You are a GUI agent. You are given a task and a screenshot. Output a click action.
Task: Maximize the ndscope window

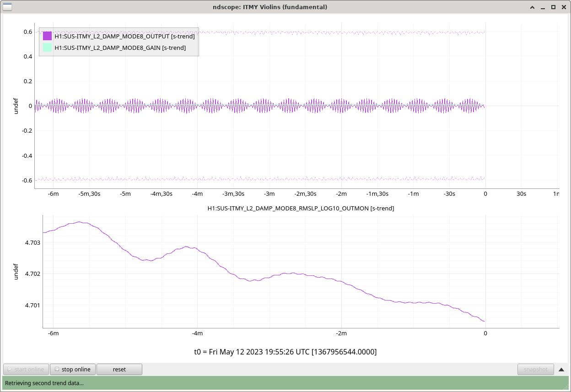[x=553, y=7]
